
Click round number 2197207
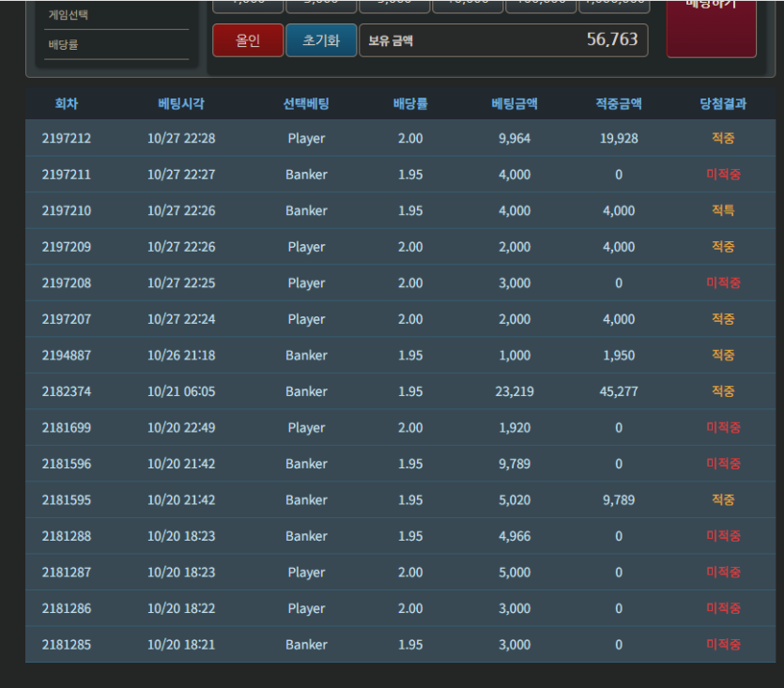pyautogui.click(x=67, y=319)
